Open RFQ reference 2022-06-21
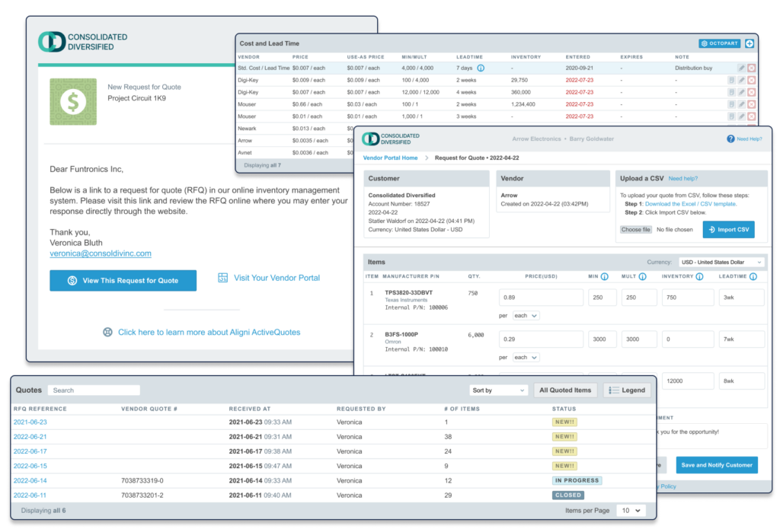This screenshot has width=780, height=532. [x=30, y=437]
